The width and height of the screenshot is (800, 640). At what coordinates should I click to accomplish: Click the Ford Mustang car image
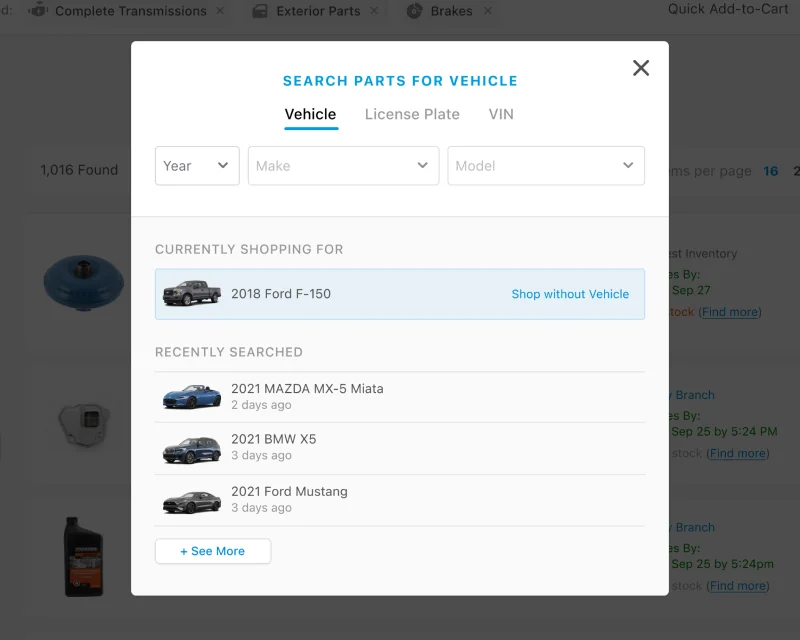[x=191, y=500]
